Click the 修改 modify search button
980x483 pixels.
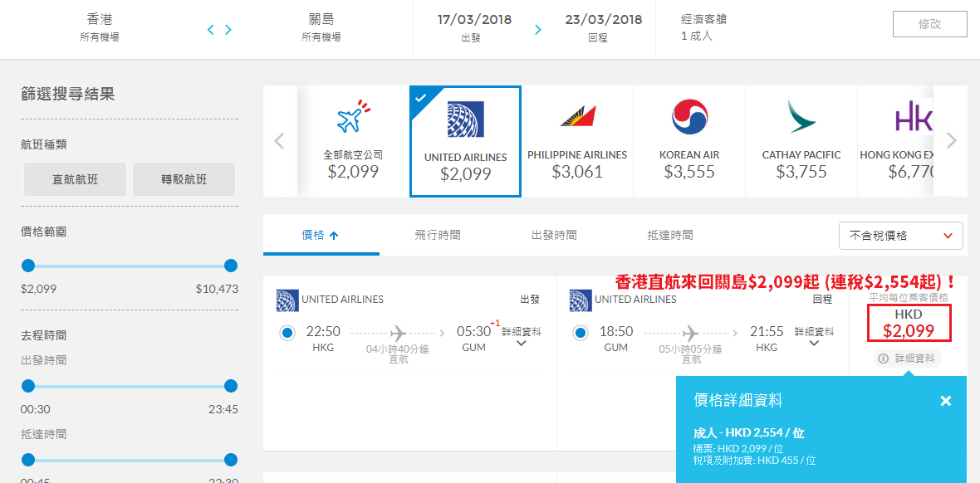pyautogui.click(x=929, y=24)
